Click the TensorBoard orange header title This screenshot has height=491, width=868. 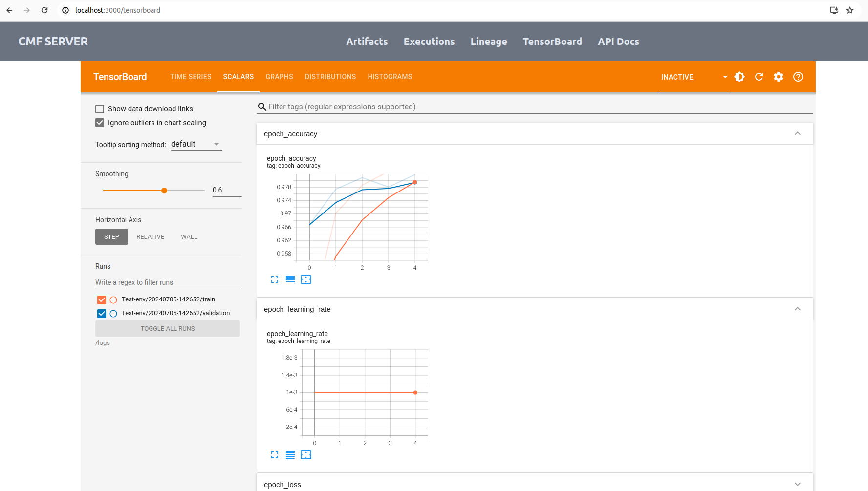120,77
